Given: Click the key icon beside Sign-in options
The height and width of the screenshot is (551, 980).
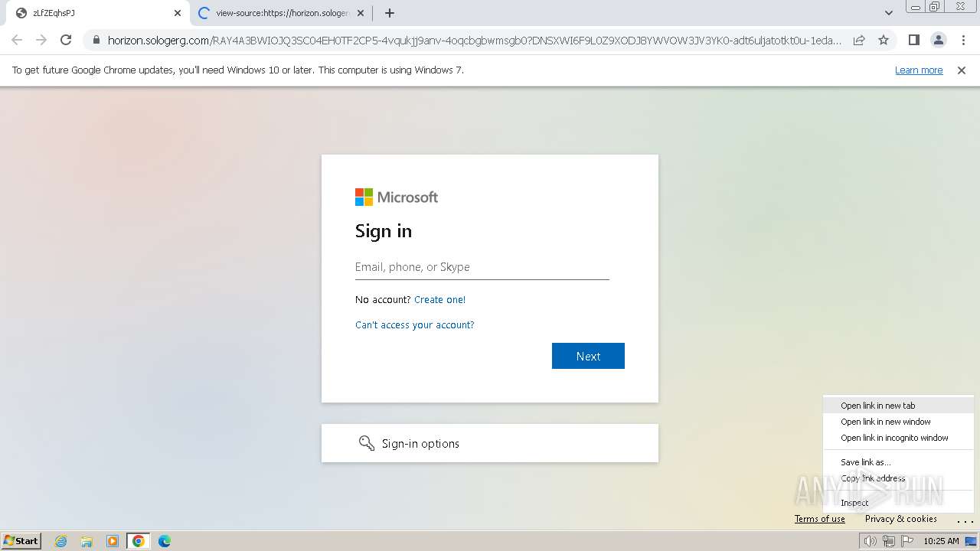Looking at the screenshot, I should [367, 443].
